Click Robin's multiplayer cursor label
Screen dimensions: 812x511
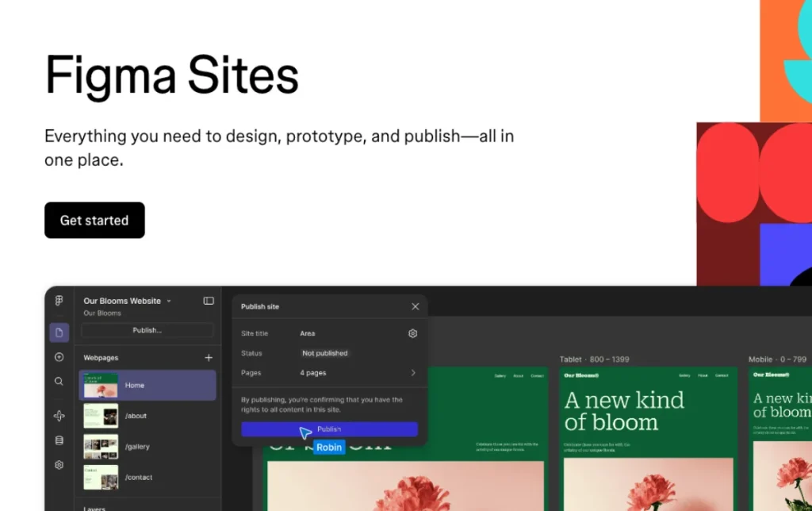coord(329,447)
